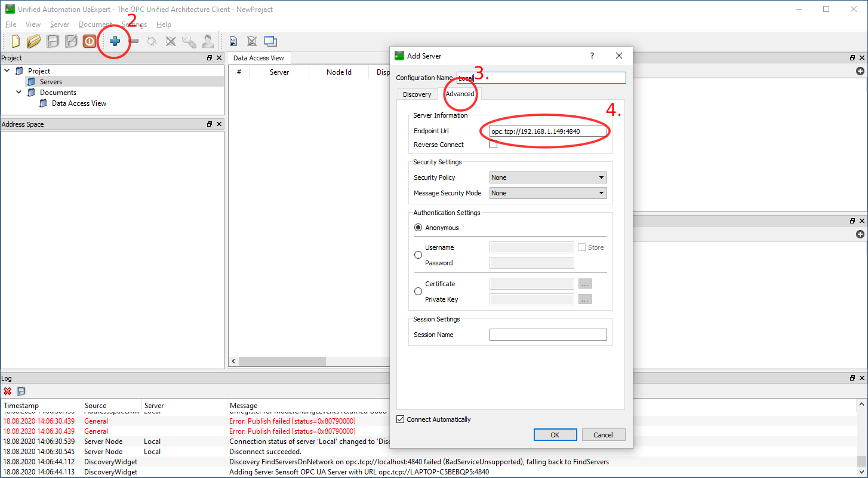Undock the Address Space panel
Image resolution: width=868 pixels, height=478 pixels.
pyautogui.click(x=210, y=124)
